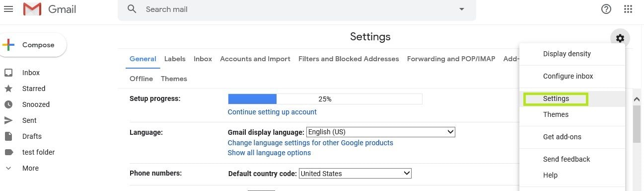Click the support help question mark icon
The image size is (644, 191).
click(606, 9)
